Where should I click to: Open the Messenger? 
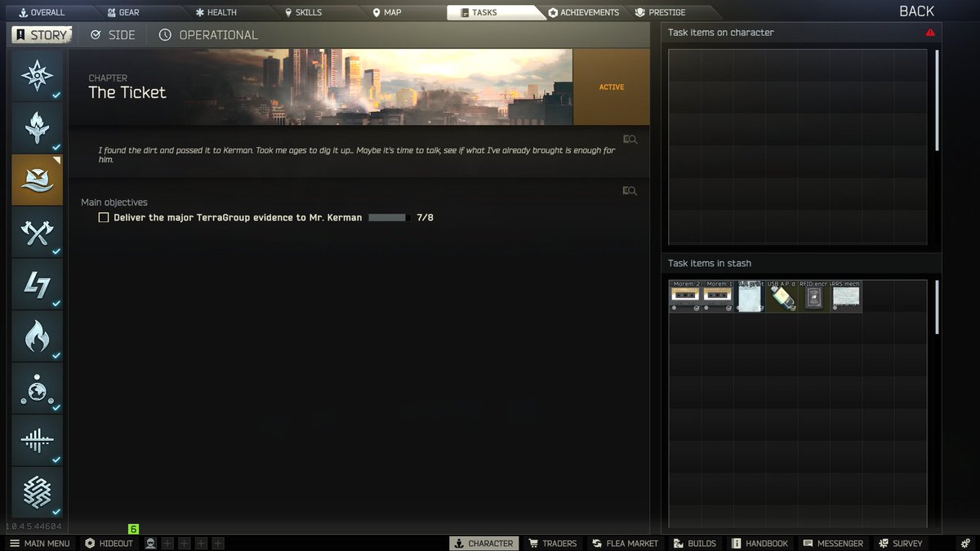point(833,544)
